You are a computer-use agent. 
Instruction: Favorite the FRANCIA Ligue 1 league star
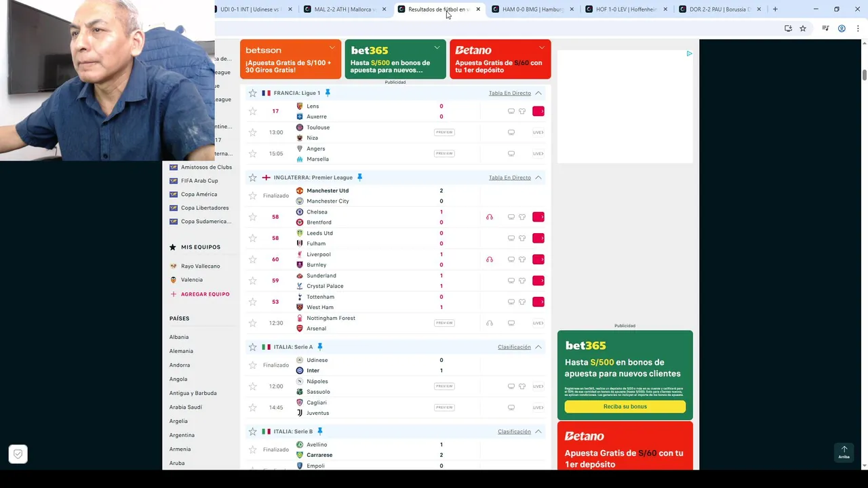click(252, 93)
